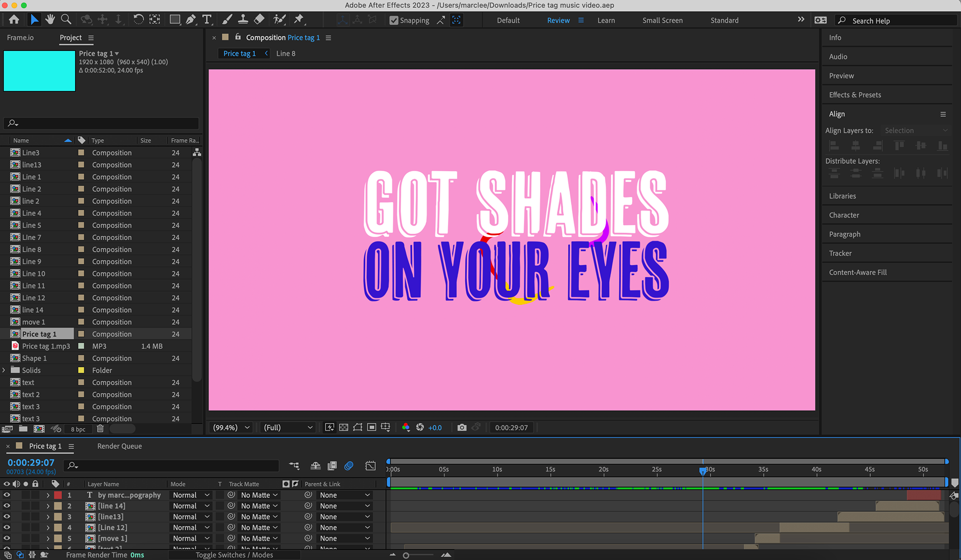Screen dimensions: 961x560
Task: Click the Home icon in toolbar
Action: point(14,20)
